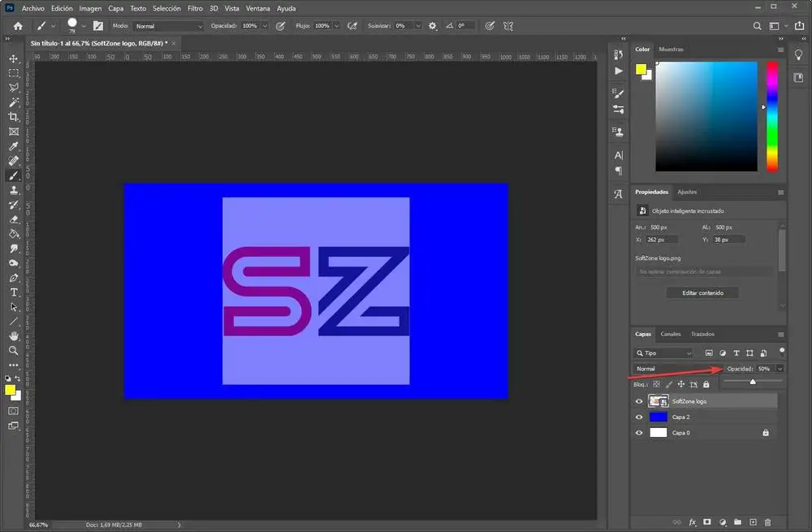This screenshot has height=532, width=812.
Task: Click the Home icon in options bar
Action: coord(18,26)
